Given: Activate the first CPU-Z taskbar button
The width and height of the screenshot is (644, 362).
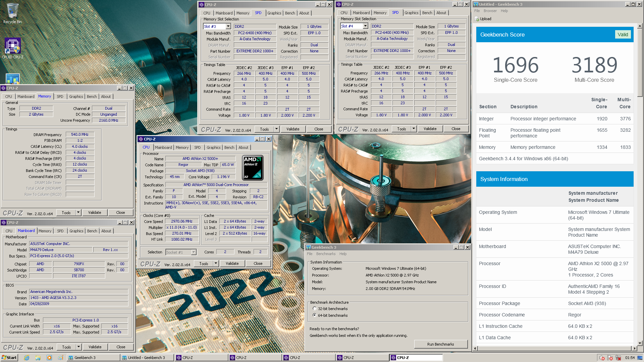Looking at the screenshot, I should tap(201, 358).
